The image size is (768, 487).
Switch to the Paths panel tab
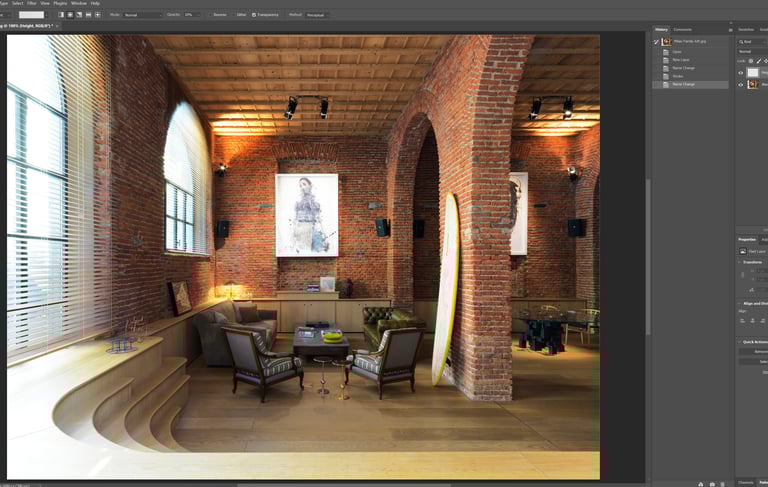point(763,483)
